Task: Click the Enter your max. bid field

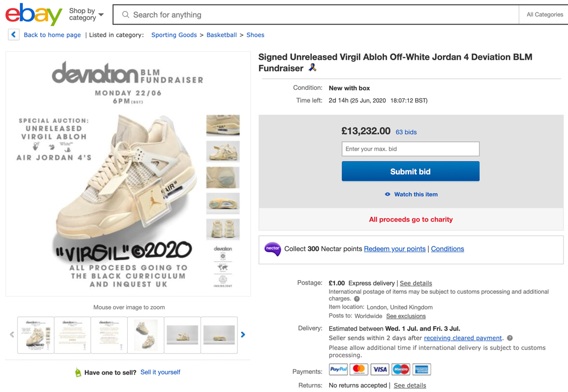Action: 411,149
